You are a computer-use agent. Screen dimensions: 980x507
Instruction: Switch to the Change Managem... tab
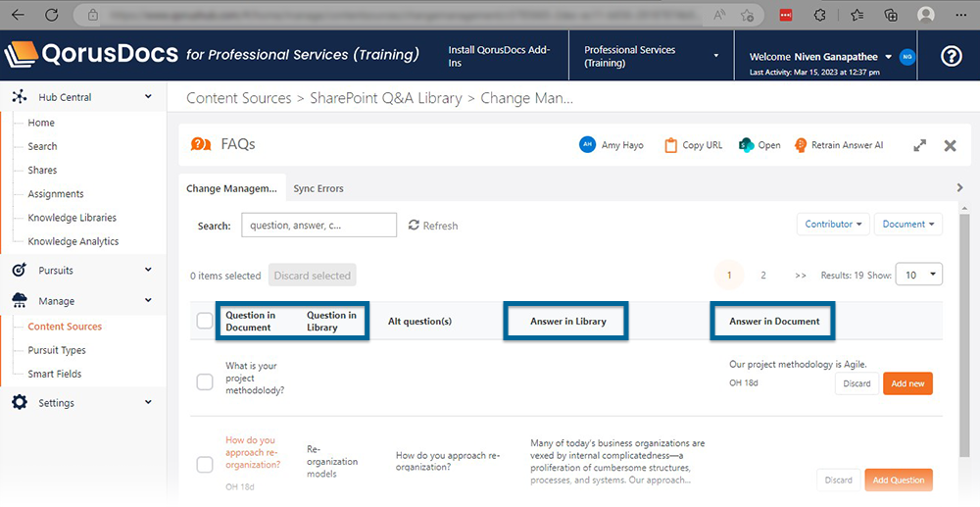(x=232, y=188)
